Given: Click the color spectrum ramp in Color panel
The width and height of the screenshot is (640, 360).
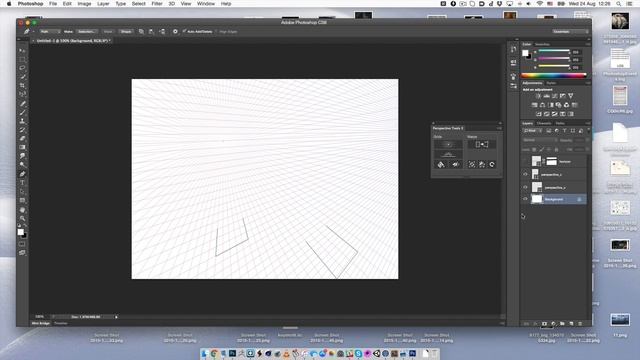Looking at the screenshot, I should point(554,76).
